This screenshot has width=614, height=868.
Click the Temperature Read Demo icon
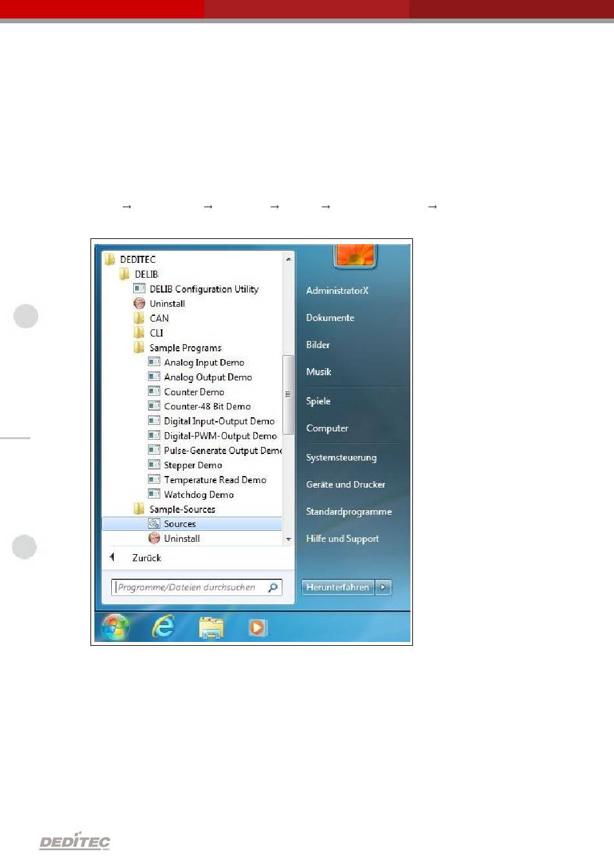(x=154, y=480)
